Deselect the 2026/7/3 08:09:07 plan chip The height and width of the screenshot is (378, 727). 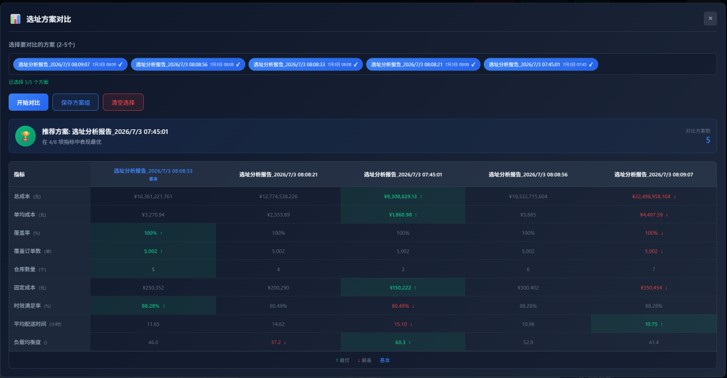coord(70,64)
